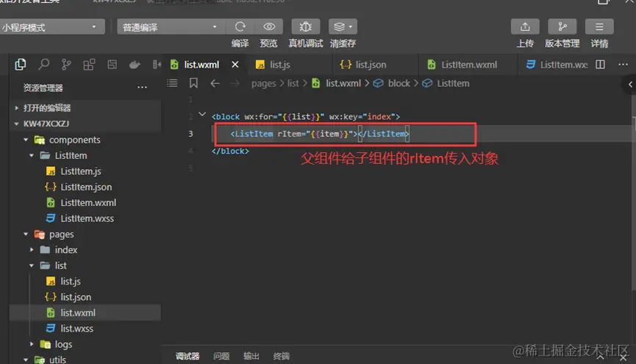
Task: Navigate back with the left arrow
Action: coord(215,84)
